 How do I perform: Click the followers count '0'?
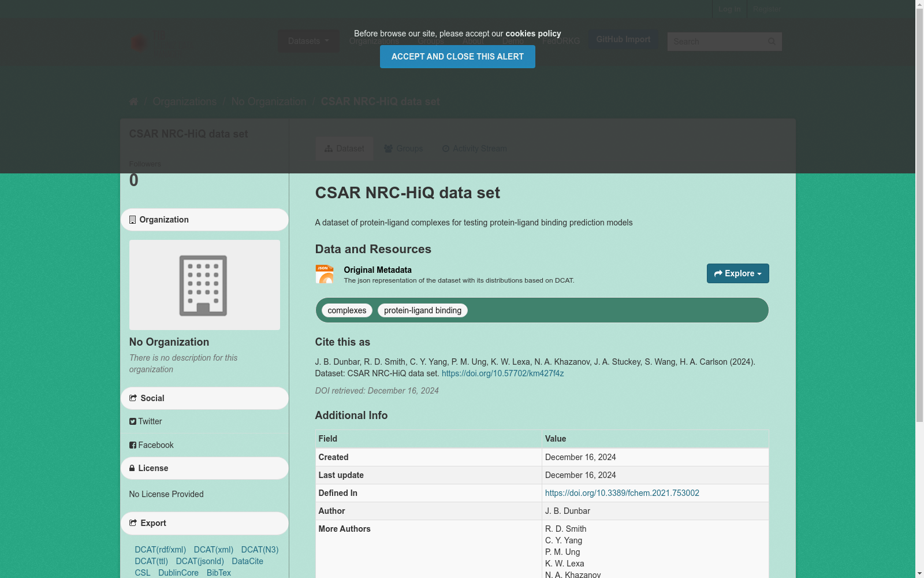point(134,180)
